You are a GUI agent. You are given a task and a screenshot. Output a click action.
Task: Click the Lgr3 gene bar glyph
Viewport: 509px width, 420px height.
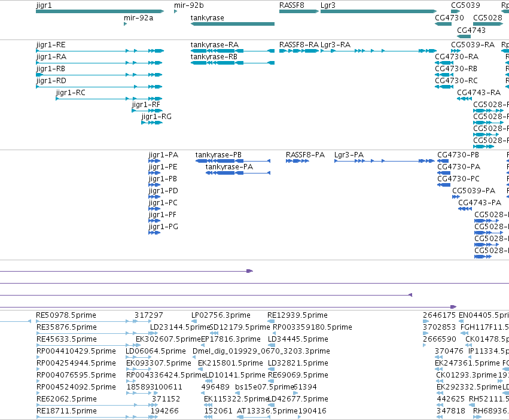(379, 11)
